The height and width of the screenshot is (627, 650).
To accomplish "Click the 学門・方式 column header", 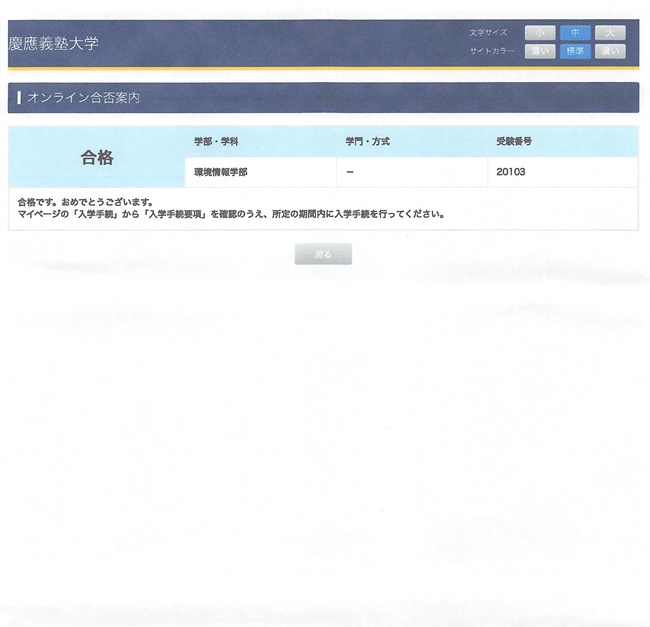I will (x=367, y=142).
